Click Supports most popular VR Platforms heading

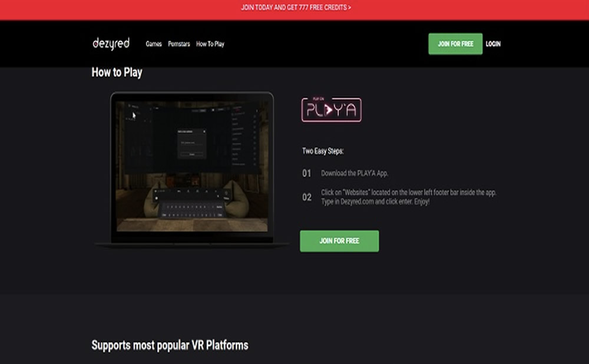[170, 345]
